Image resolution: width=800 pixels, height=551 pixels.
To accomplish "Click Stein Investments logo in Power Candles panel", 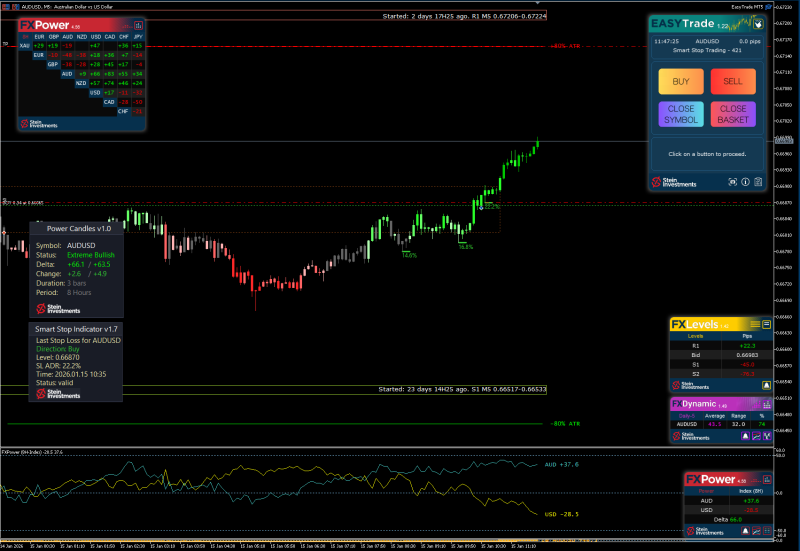I will (x=58, y=309).
